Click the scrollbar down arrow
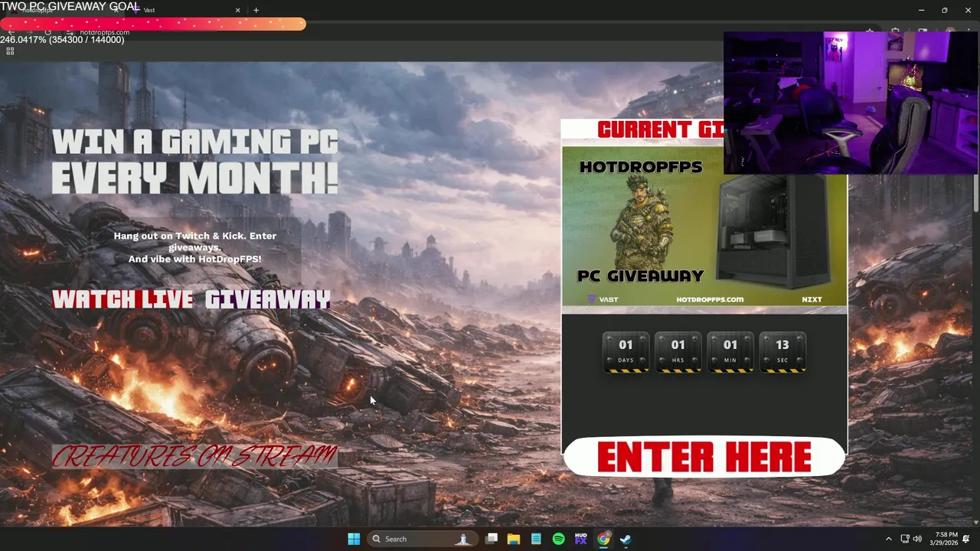Image resolution: width=980 pixels, height=551 pixels. click(x=975, y=522)
